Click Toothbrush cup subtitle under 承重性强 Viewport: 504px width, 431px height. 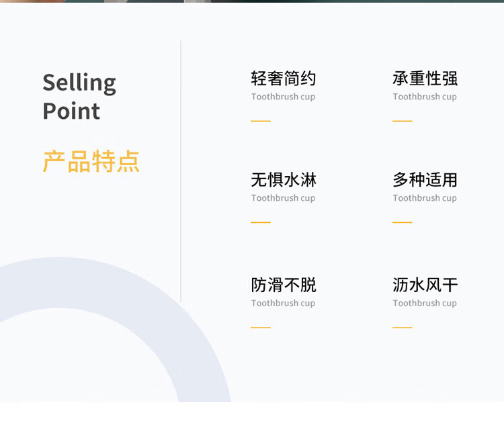[425, 97]
